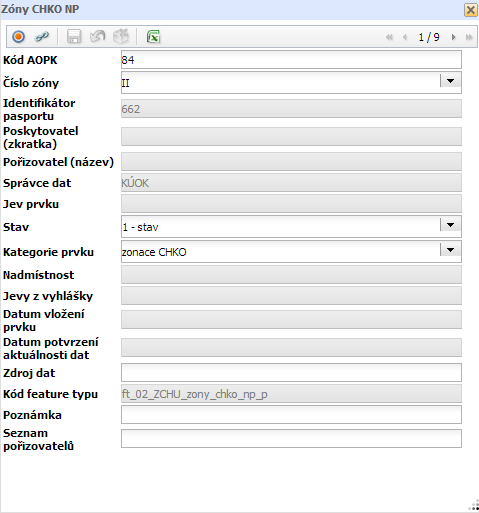Grab the resize grip in panel corner
479x513 pixels.
click(x=474, y=506)
